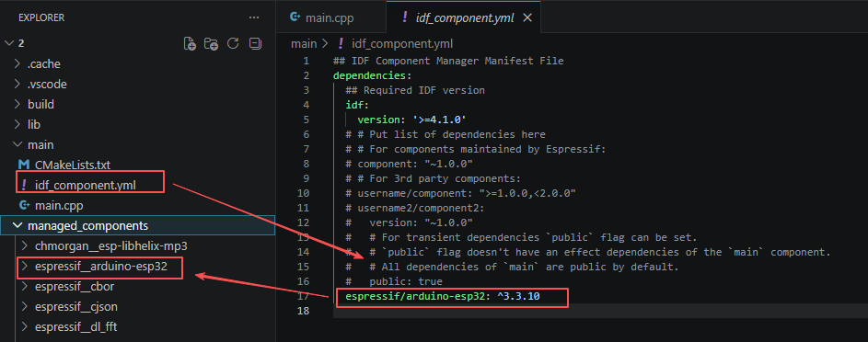This screenshot has height=342, width=868.
Task: Click the YAML icon in the breadcrumb
Action: pyautogui.click(x=341, y=43)
